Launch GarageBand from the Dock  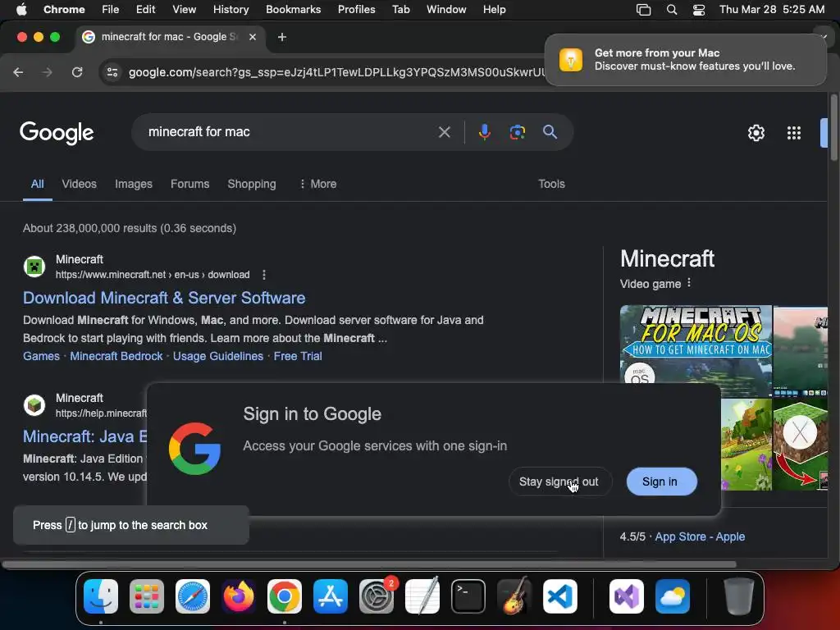(514, 596)
